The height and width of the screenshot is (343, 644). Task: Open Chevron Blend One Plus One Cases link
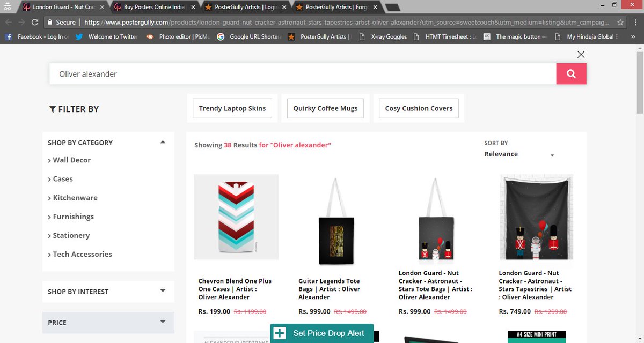pyautogui.click(x=235, y=289)
